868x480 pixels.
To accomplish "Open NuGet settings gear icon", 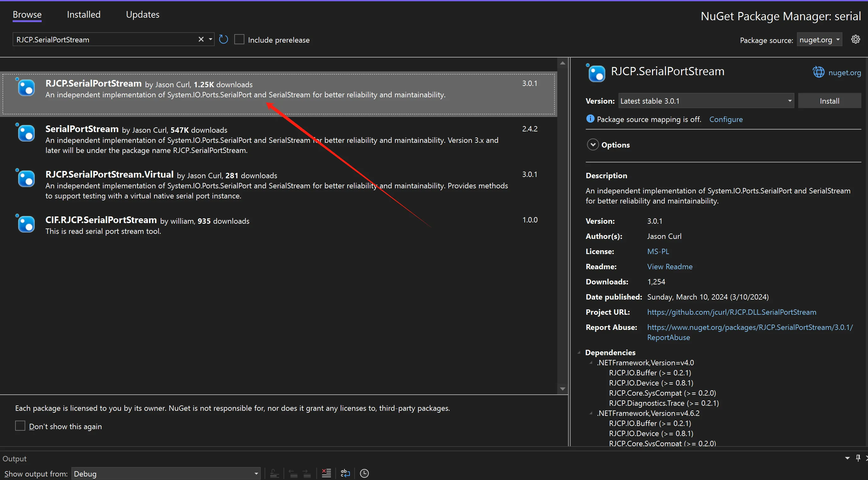I will (856, 39).
